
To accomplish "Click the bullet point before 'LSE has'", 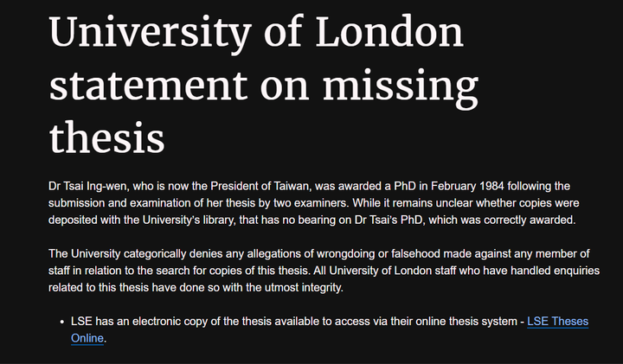I will [62, 322].
